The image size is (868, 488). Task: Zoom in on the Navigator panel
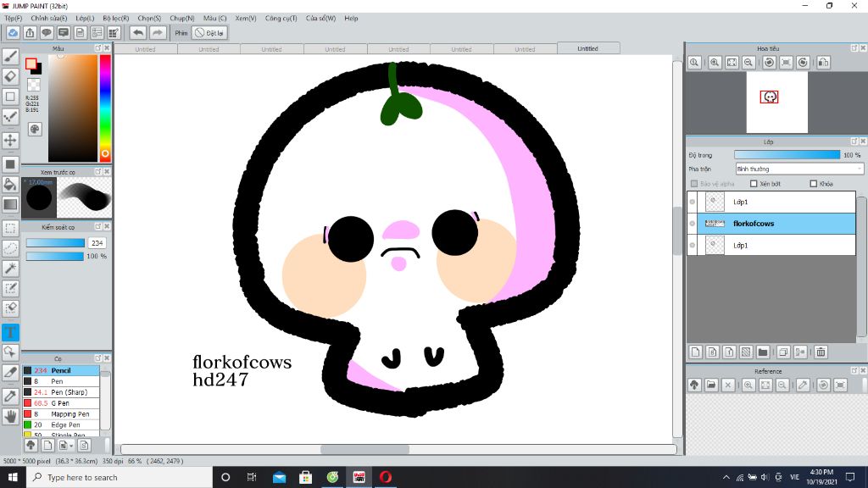(715, 63)
